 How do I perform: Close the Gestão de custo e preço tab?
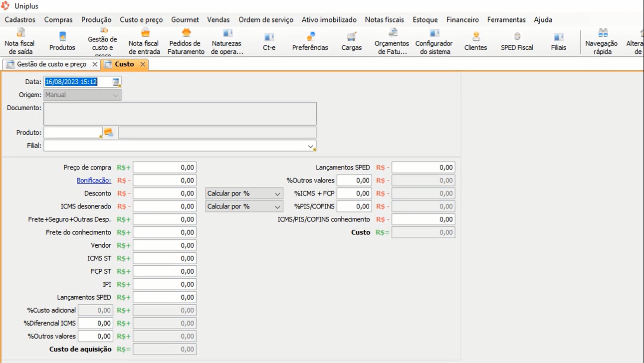[x=95, y=64]
